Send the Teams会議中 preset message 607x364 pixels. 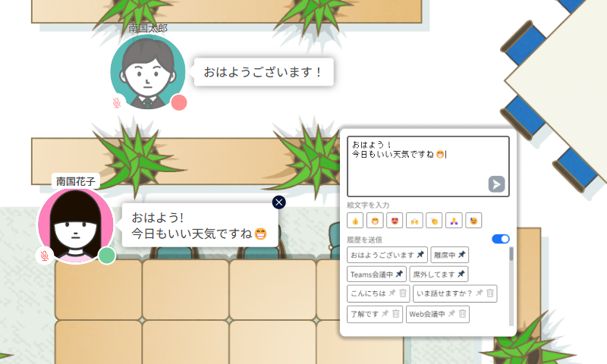371,274
